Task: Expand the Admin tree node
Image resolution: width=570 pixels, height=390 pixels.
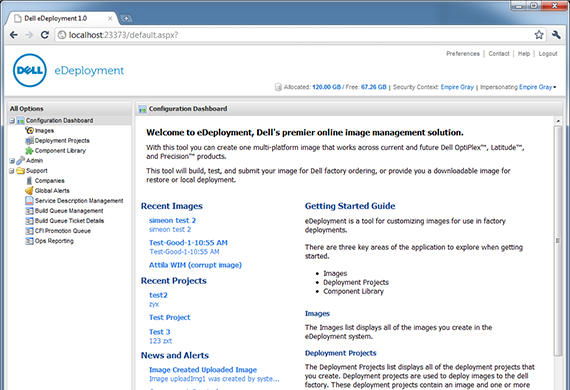Action: [x=12, y=161]
